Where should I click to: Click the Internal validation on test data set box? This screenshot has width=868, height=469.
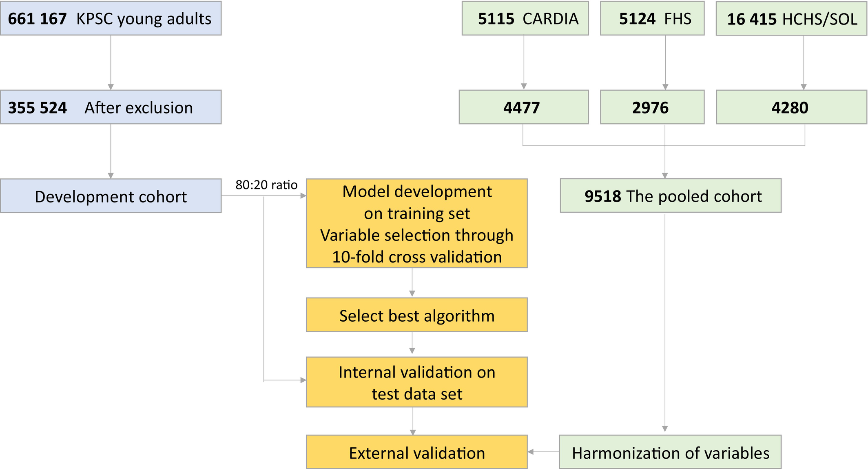(416, 382)
